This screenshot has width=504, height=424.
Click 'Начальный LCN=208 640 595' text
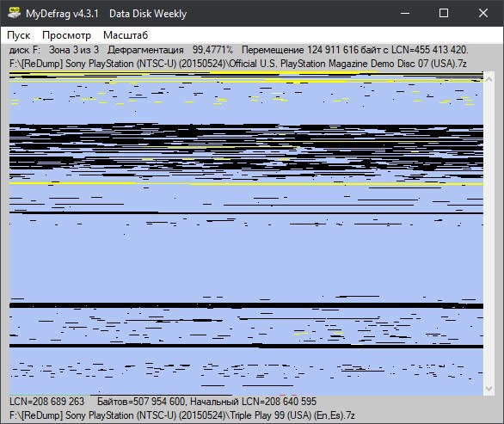pyautogui.click(x=253, y=402)
